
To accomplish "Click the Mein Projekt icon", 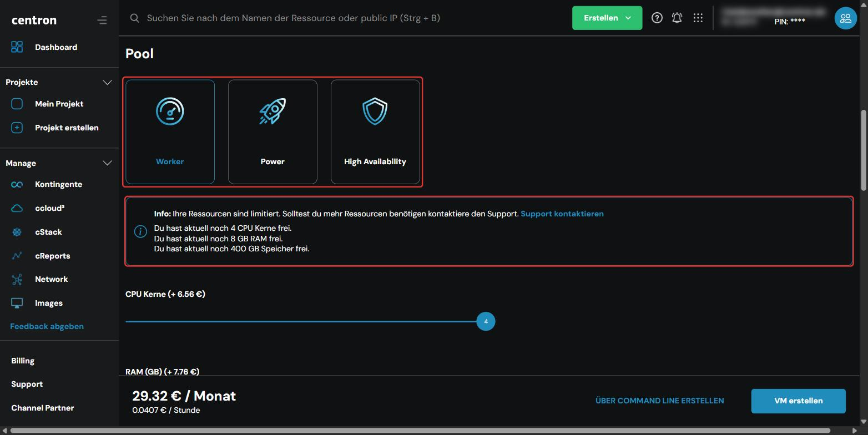I will [x=17, y=104].
